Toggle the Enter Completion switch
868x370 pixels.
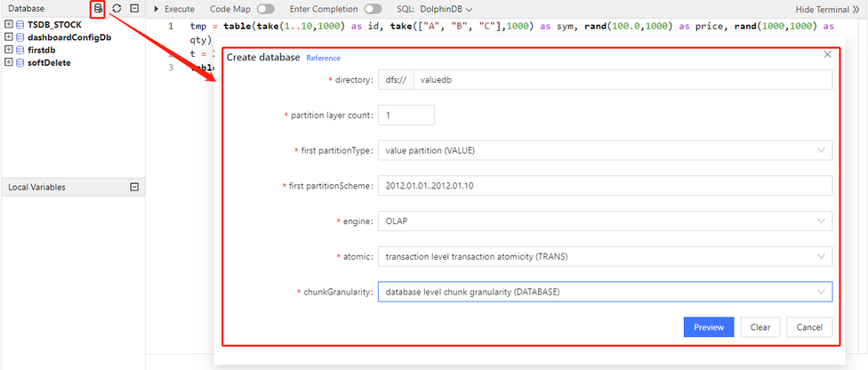coord(374,8)
